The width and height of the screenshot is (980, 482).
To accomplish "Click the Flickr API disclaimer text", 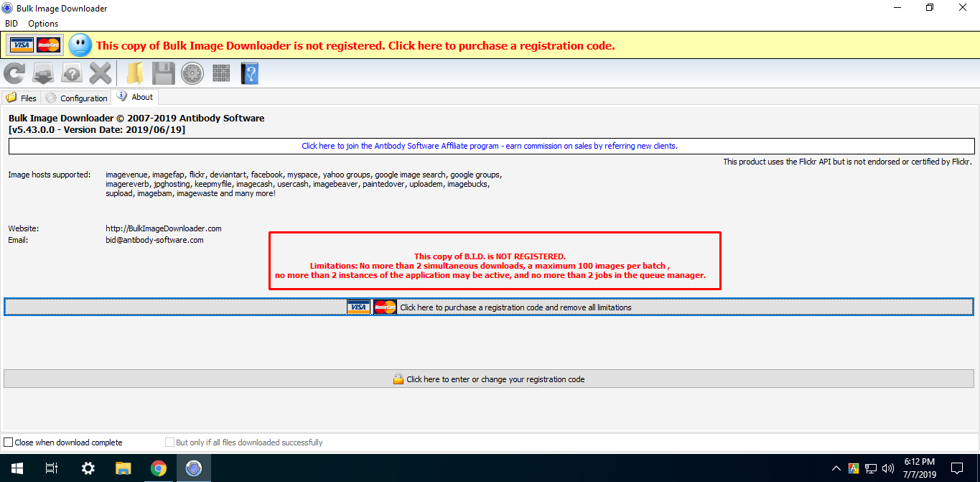I will (847, 162).
